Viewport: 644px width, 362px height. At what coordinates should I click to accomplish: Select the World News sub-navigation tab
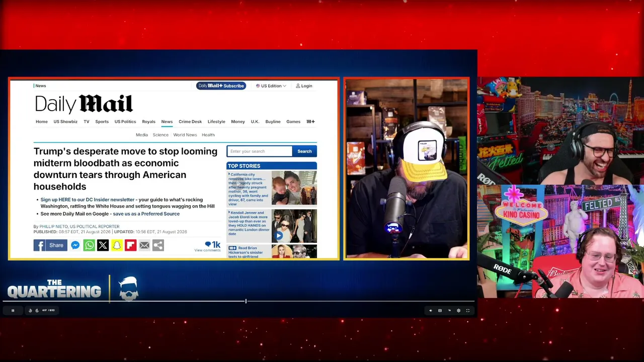[185, 135]
